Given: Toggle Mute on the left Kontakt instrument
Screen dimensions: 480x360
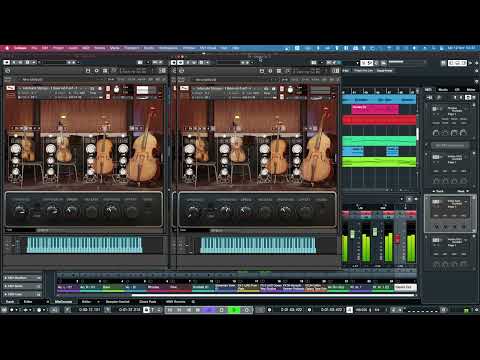Looking at the screenshot, I should coord(108,97).
